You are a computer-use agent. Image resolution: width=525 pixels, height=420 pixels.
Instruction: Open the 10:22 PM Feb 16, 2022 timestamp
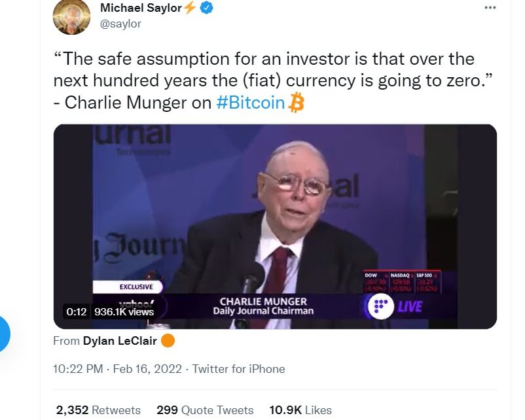[x=117, y=369]
